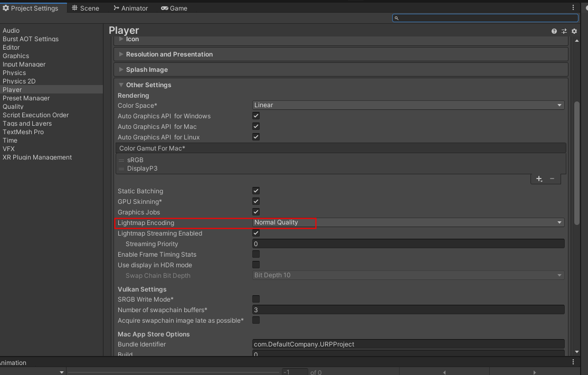Toggle the SRGB Write Mode checkbox
This screenshot has height=375, width=588.
tap(256, 299)
